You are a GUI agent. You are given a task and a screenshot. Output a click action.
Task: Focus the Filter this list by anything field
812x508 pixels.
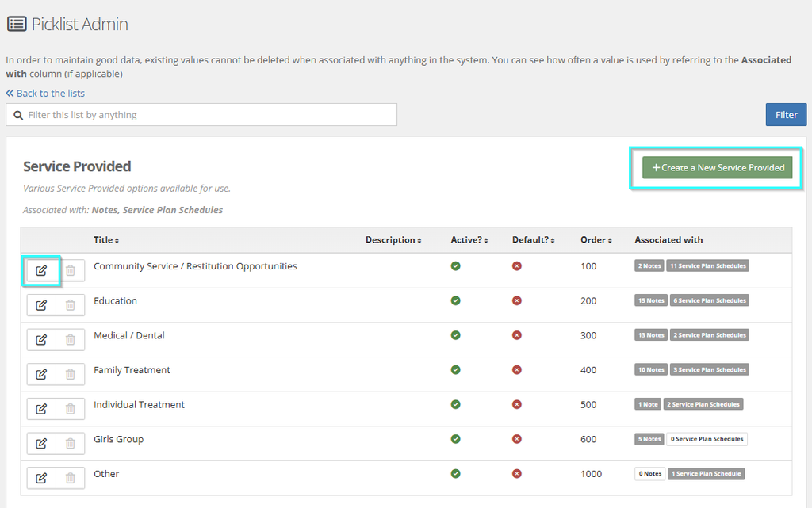click(201, 115)
